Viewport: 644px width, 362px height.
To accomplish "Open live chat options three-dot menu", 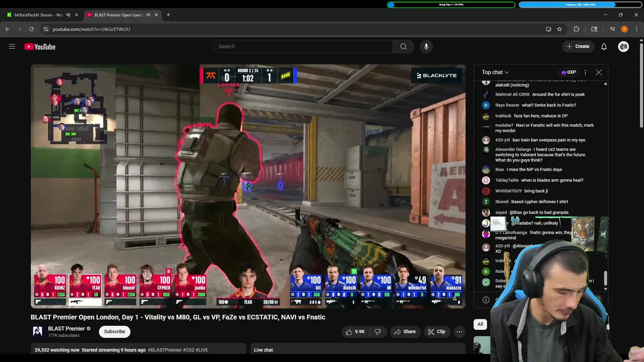I will tap(585, 72).
